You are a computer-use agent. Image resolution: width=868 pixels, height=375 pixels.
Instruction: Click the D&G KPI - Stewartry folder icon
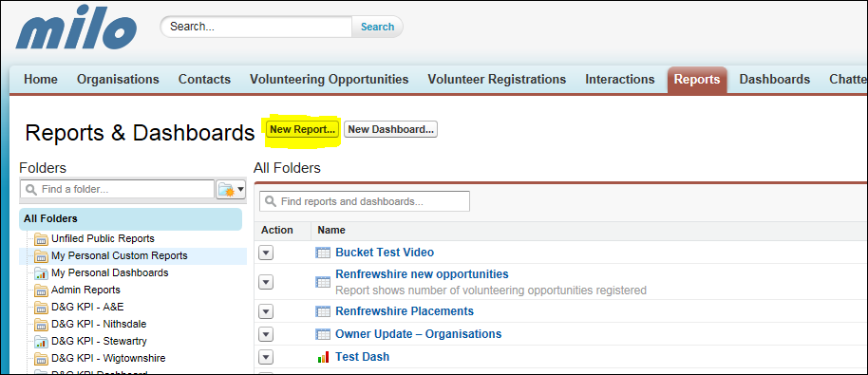pyautogui.click(x=41, y=341)
